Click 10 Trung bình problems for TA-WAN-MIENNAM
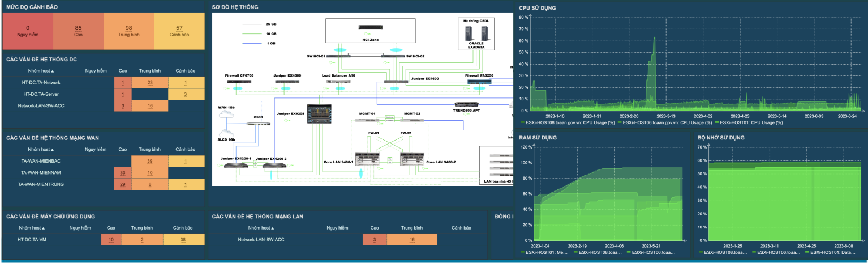The height and width of the screenshot is (263, 868). point(150,172)
